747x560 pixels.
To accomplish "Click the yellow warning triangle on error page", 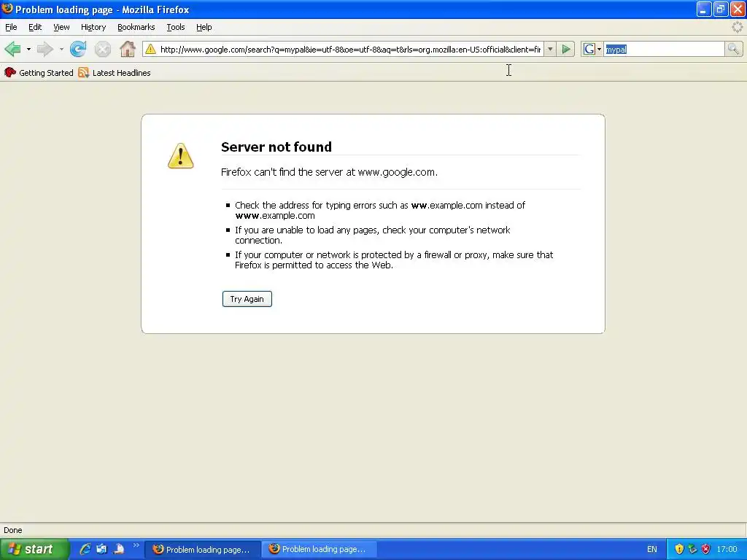I will point(181,156).
